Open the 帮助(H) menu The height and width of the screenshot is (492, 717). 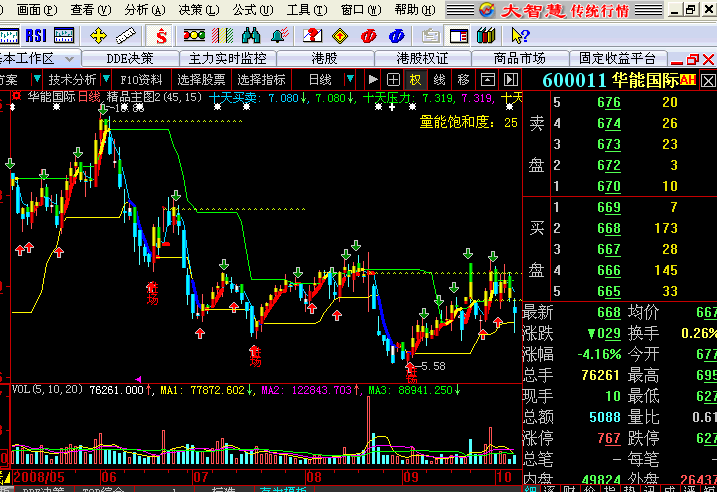(415, 10)
